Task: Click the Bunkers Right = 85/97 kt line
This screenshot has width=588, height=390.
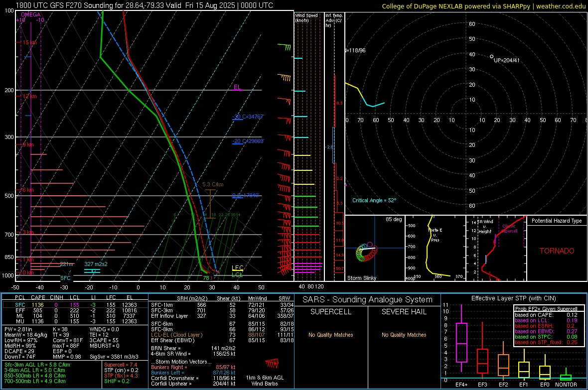Action: (x=193, y=367)
